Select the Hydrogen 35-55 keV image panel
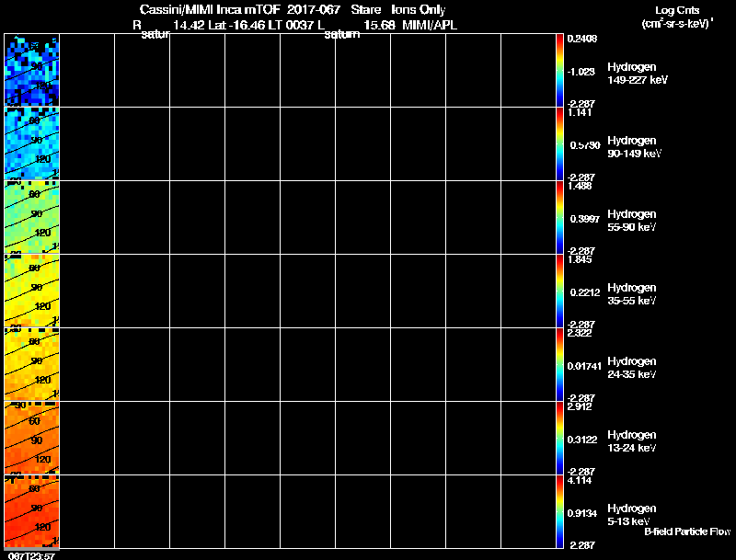 point(32,291)
